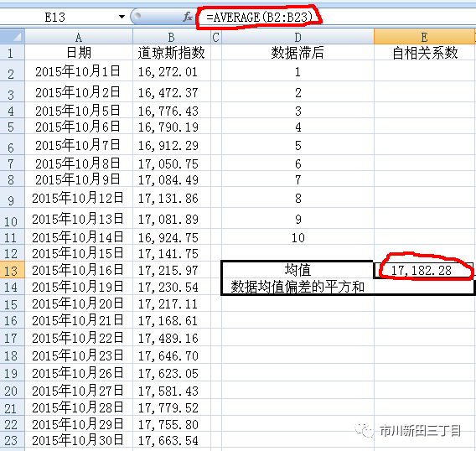Select row 13 header
Screen dimensions: 476x451
[12, 270]
